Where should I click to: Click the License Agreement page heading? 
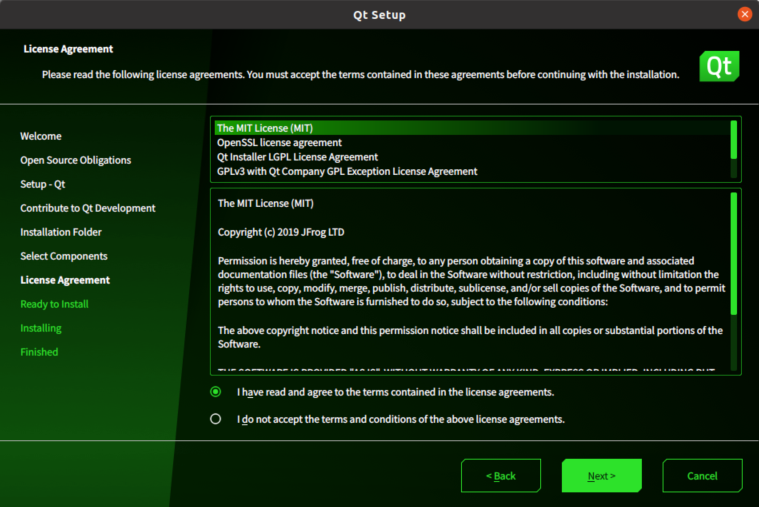tap(68, 49)
